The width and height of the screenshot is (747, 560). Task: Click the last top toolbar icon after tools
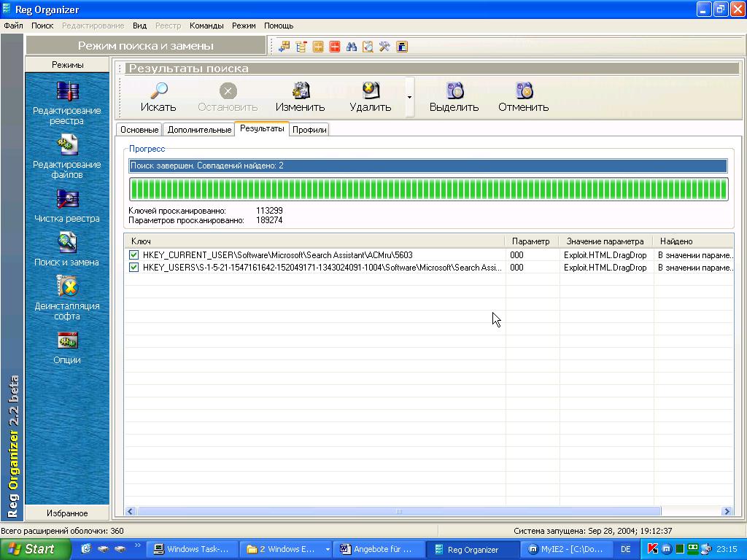[402, 47]
